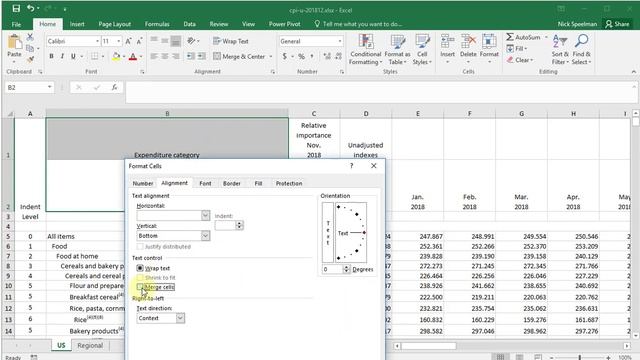
Task: Click the Increase Indent icon
Action: [202, 56]
